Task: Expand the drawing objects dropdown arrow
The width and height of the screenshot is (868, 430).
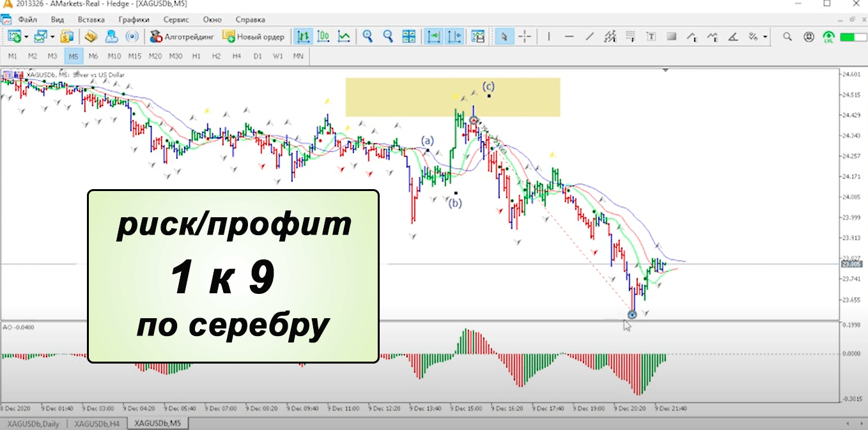Action: tap(765, 37)
